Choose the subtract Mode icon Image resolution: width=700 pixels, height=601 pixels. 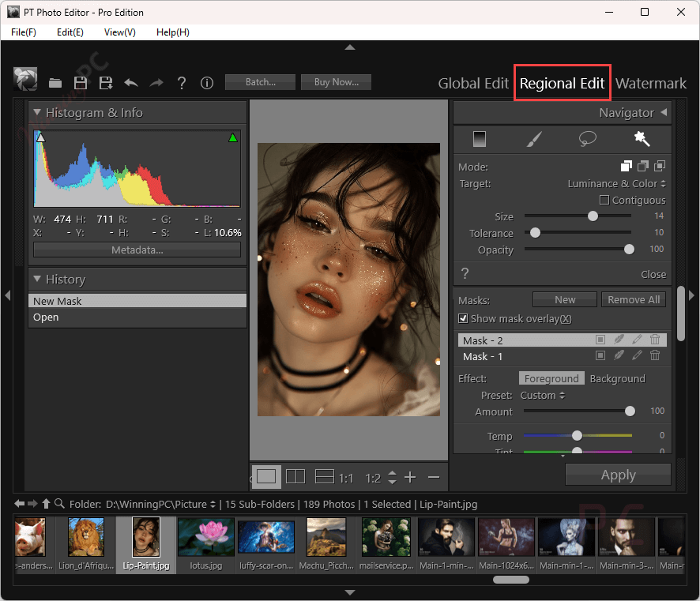(x=643, y=167)
